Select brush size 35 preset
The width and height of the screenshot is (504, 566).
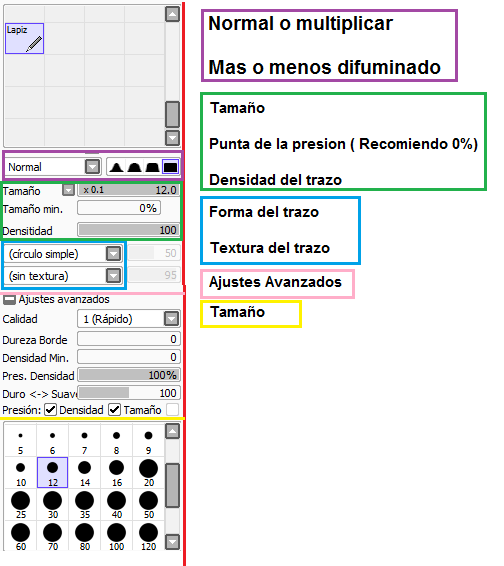84,505
